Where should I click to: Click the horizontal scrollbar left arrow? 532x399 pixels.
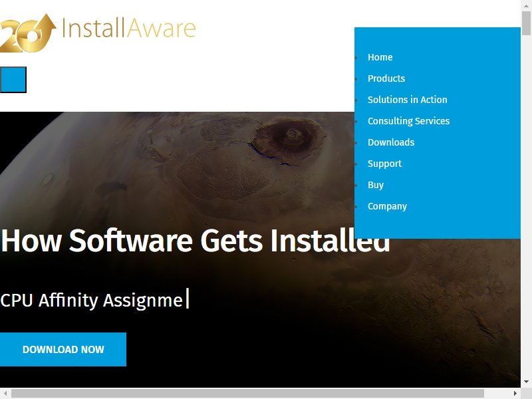(x=5, y=393)
